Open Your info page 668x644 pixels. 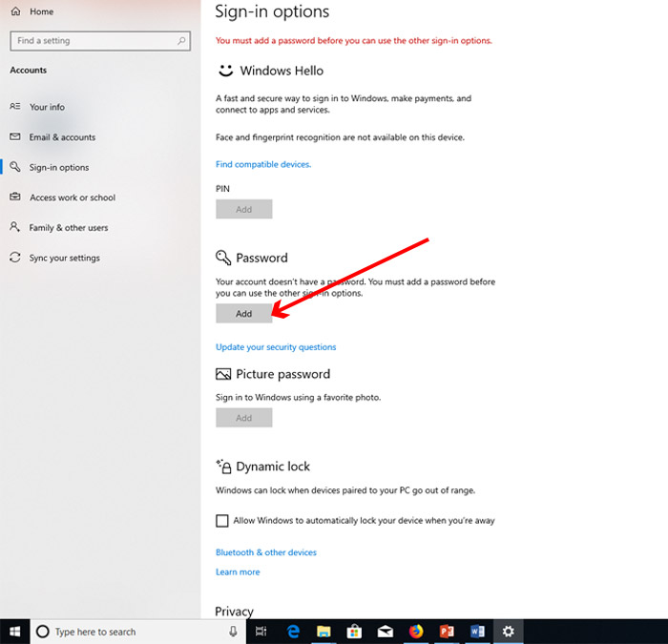point(47,107)
